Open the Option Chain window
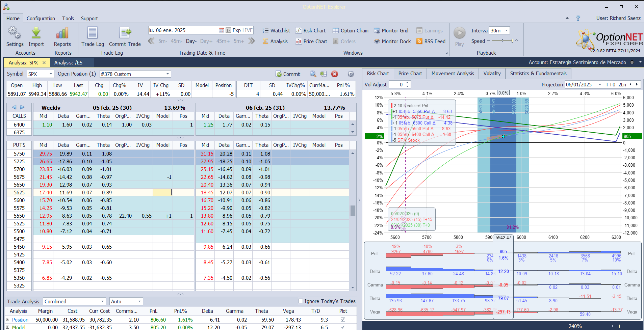This screenshot has height=330, width=644. [x=350, y=30]
